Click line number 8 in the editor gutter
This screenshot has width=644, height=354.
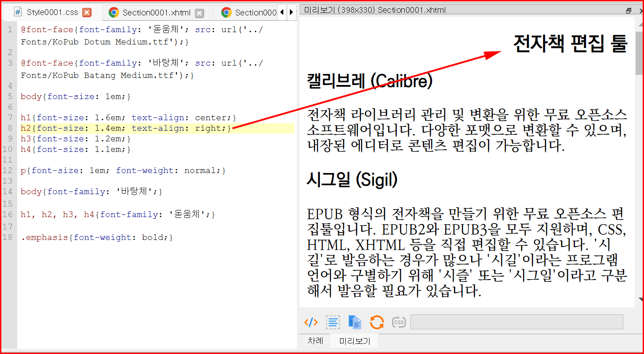(10, 128)
